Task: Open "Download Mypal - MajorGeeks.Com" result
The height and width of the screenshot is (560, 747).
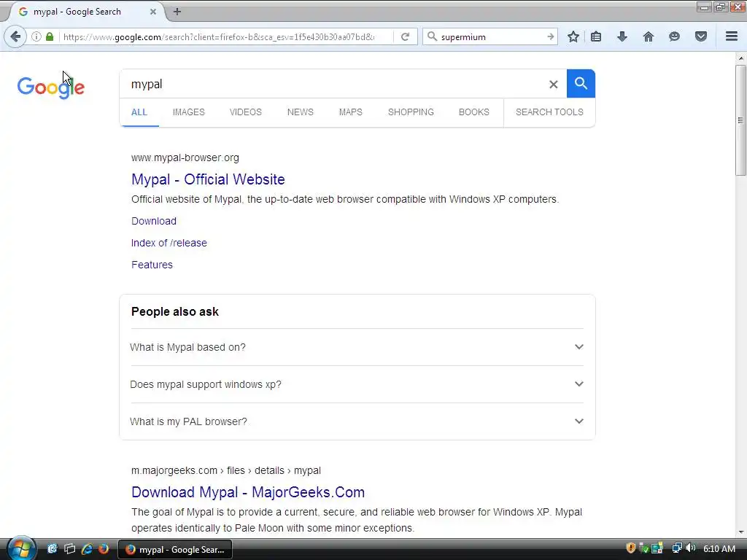Action: click(x=248, y=492)
